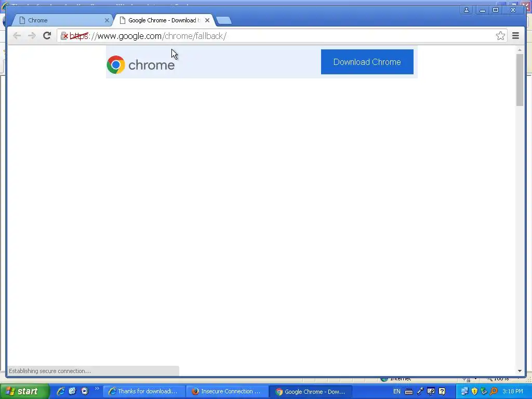
Task: Click 'Google Chrome - Dow...' taskbar button
Action: point(311,392)
